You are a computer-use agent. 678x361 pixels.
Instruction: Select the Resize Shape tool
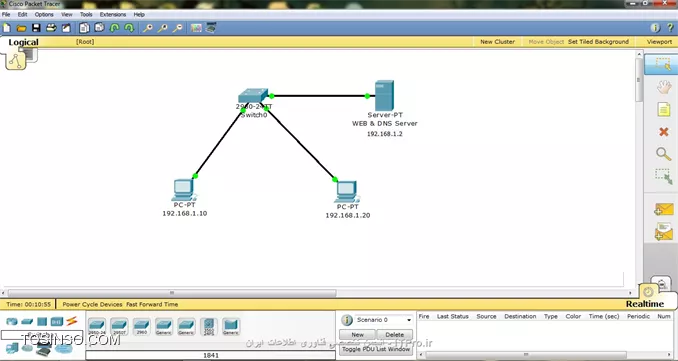(x=664, y=176)
